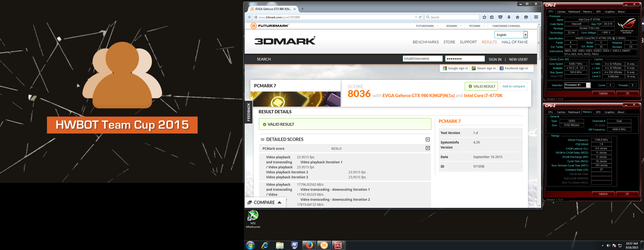This screenshot has height=250, width=644.
Task: Open the Action Center flag icon
Action: (x=614, y=245)
